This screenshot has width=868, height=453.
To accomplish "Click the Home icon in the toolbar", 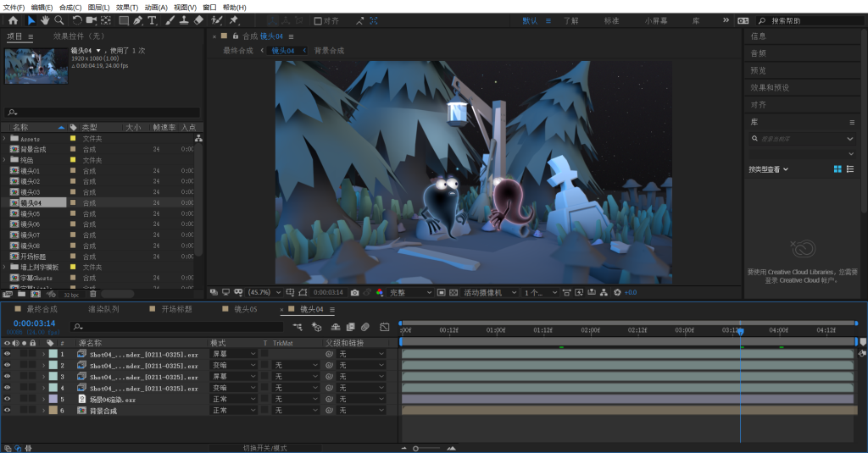I will [13, 20].
